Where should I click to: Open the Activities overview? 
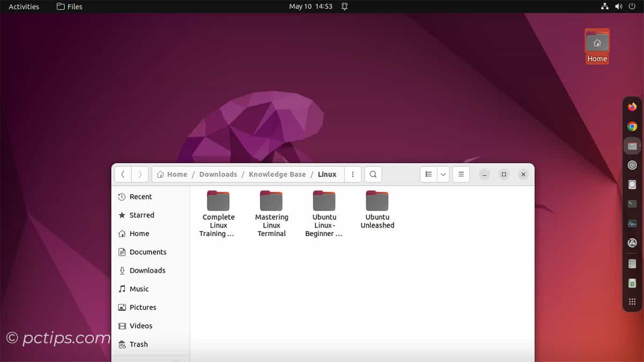24,6
